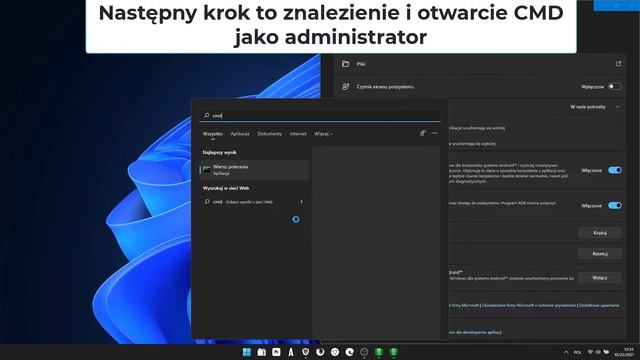Click the Wiersz polecenia app icon
This screenshot has width=640, height=360.
[x=207, y=170]
